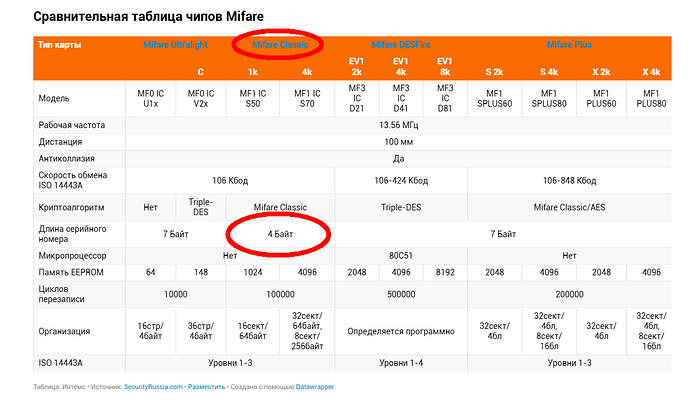Click the 'Да' anticollision value
This screenshot has height=409, width=690.
399,158
